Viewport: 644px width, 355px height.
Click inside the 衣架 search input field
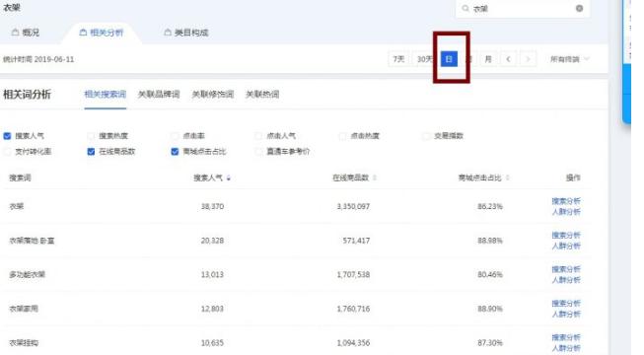[523, 8]
